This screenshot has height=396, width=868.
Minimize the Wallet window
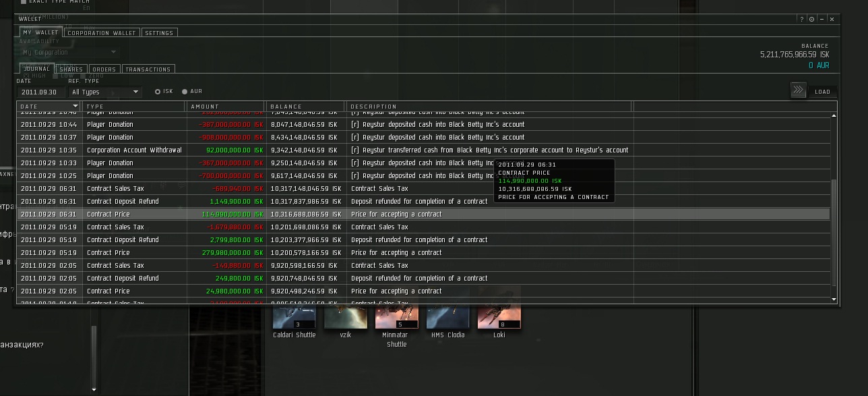pyautogui.click(x=821, y=19)
